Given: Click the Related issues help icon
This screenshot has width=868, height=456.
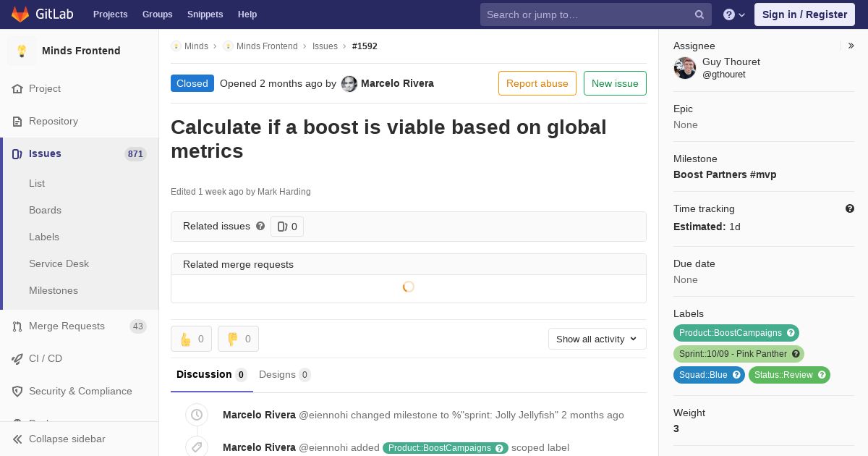Looking at the screenshot, I should [x=260, y=226].
